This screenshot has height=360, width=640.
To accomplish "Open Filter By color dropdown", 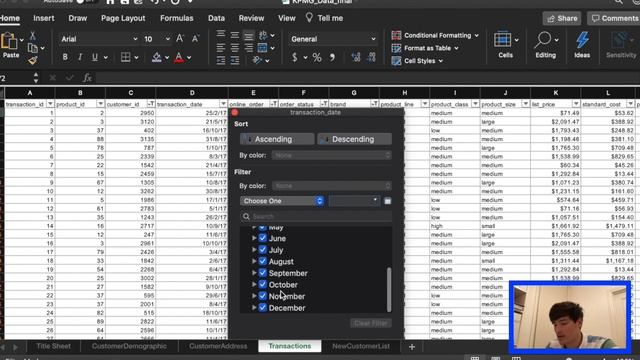I will 331,186.
